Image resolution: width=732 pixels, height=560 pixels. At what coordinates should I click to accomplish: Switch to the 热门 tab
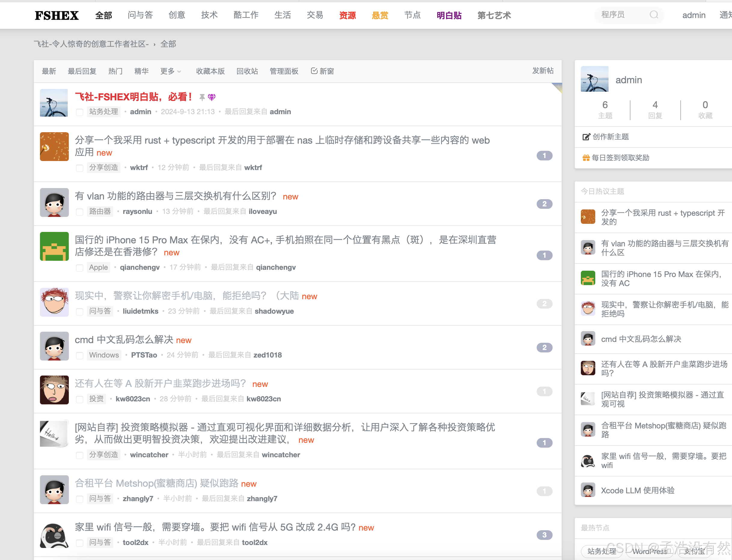115,71
